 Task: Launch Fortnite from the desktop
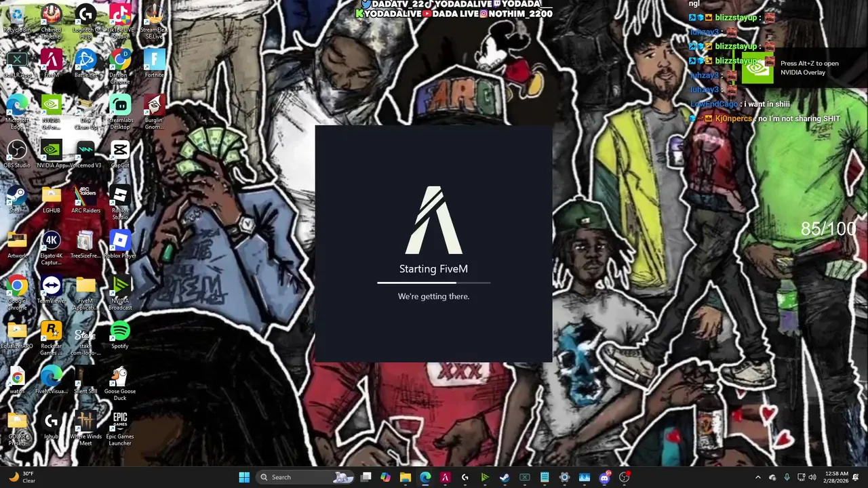[155, 64]
